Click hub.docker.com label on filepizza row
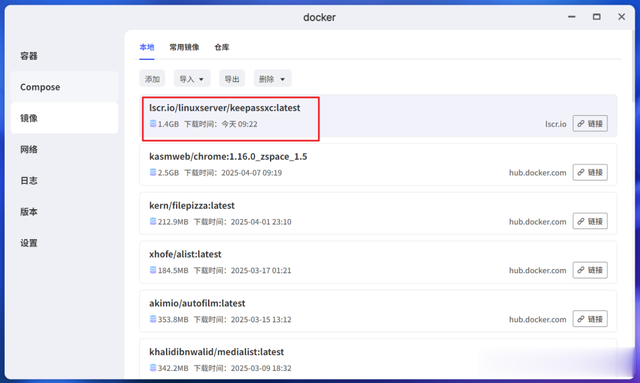The width and height of the screenshot is (640, 383). tap(538, 222)
